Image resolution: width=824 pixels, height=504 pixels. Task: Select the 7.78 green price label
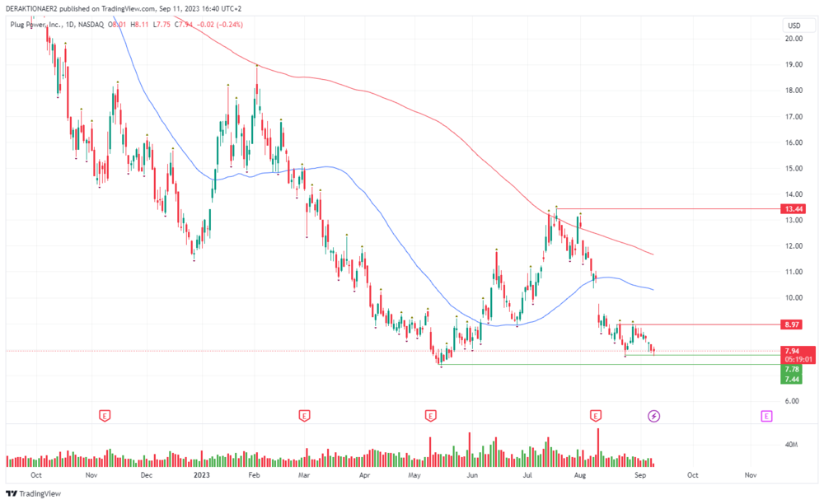[791, 370]
